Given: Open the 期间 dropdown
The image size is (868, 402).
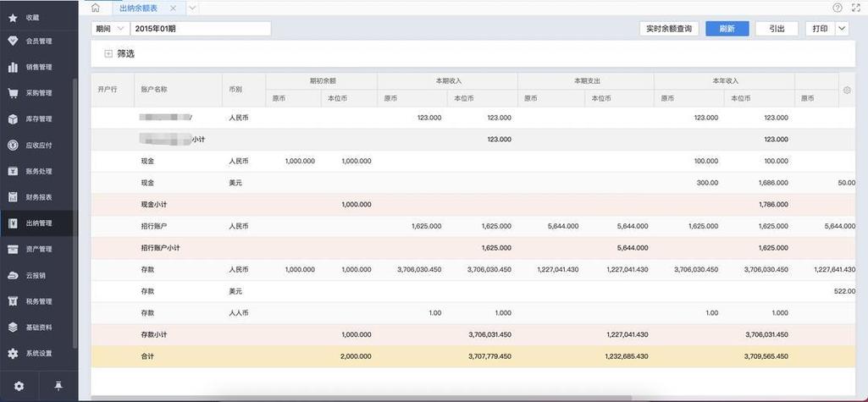Looking at the screenshot, I should [110, 29].
